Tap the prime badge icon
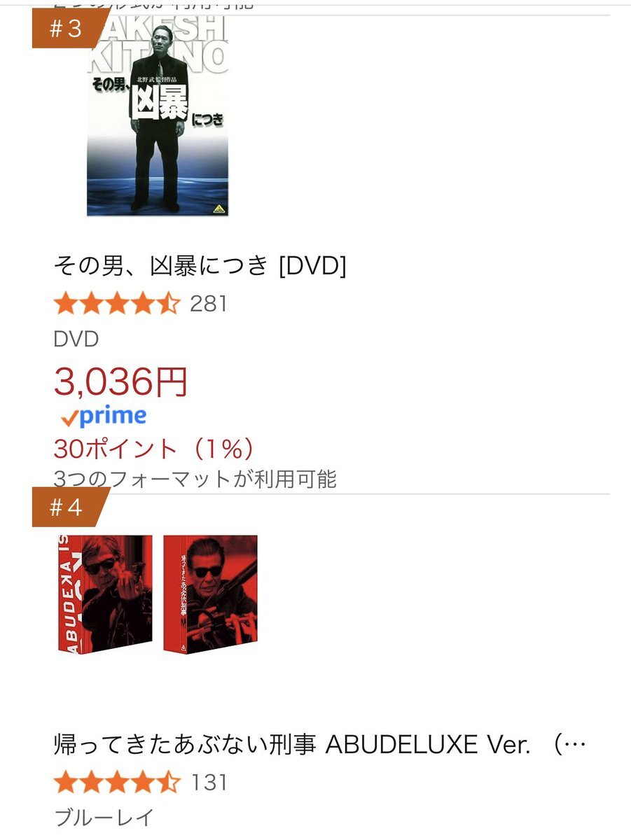631x840 pixels. point(104,416)
